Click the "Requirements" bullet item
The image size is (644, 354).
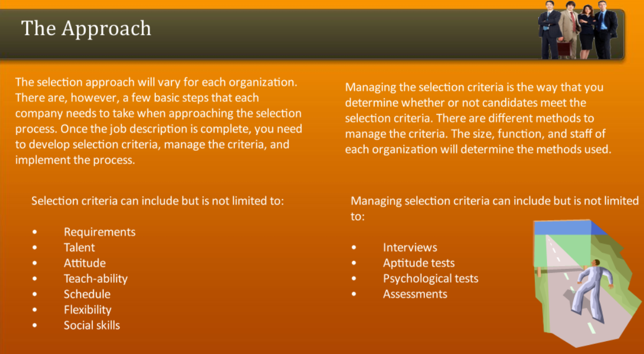pos(100,232)
